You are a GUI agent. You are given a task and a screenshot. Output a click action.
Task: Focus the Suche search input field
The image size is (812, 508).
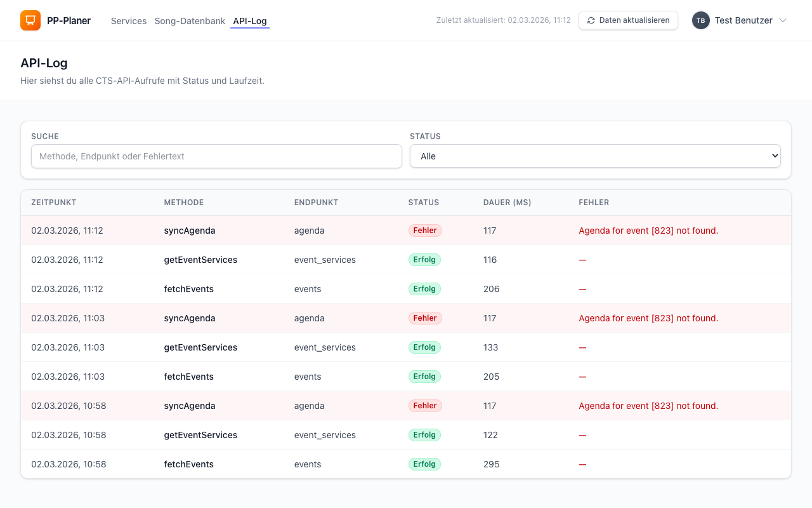tap(216, 156)
